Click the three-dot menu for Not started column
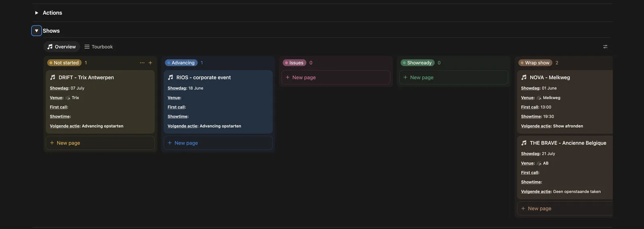This screenshot has height=229, width=644. [x=142, y=63]
